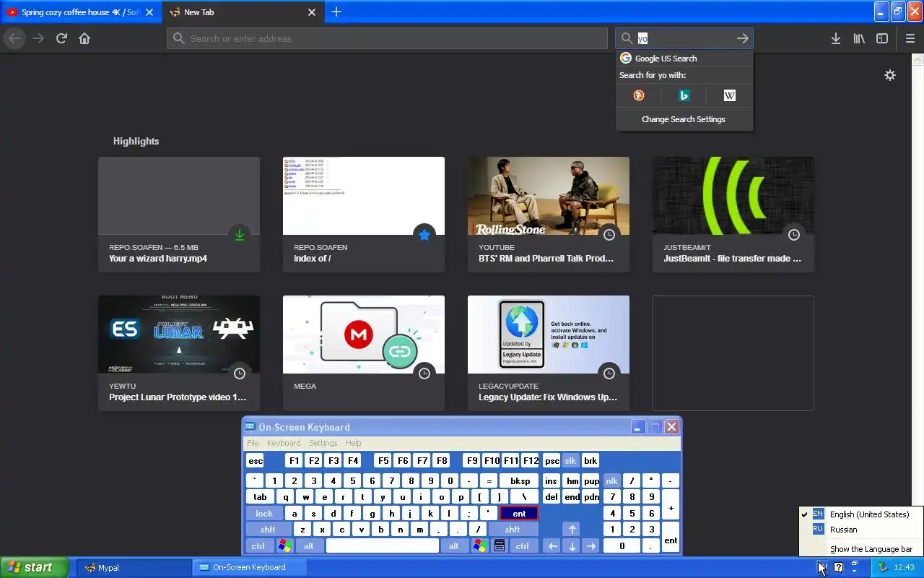Image resolution: width=924 pixels, height=578 pixels.
Task: Click the down arrow key on keyboard
Action: pos(572,546)
